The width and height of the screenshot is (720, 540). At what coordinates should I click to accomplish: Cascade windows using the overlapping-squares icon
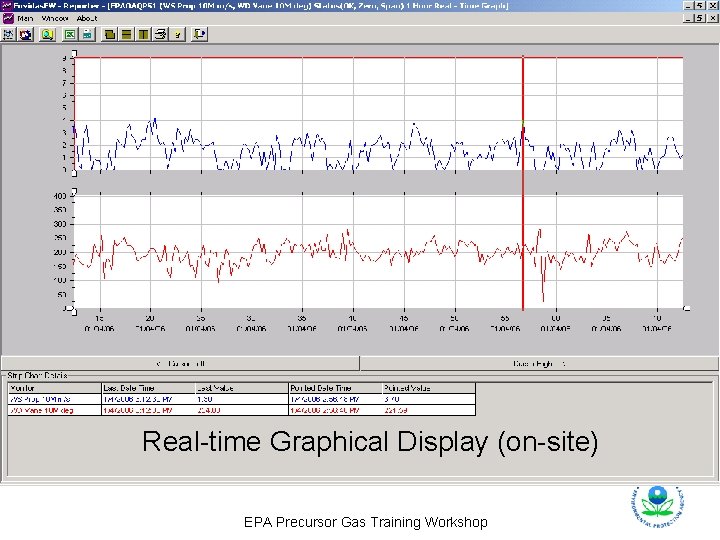[109, 34]
